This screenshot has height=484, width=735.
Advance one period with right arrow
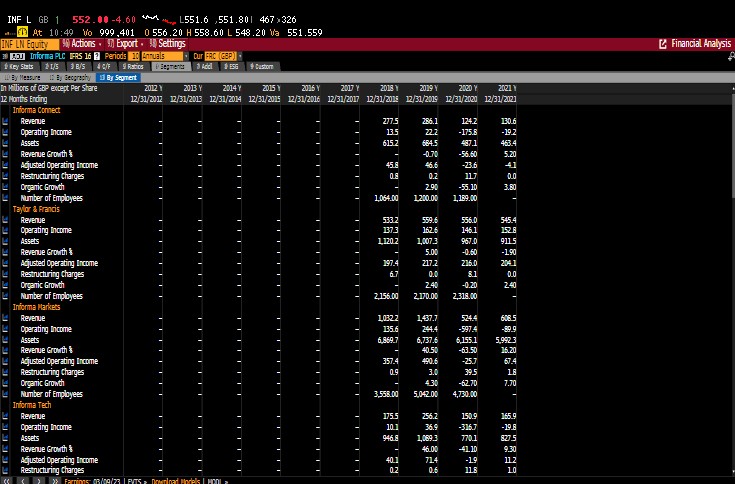coord(40,481)
